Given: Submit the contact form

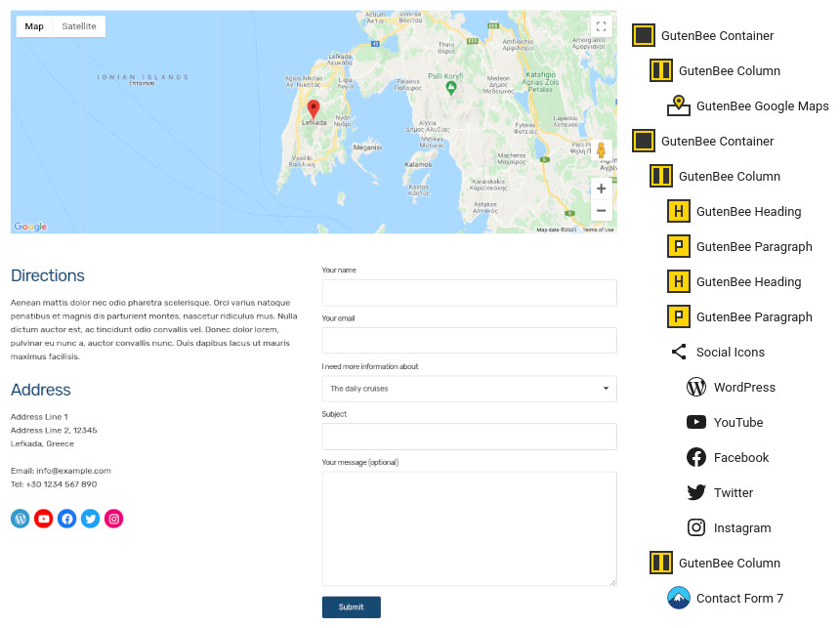Looking at the screenshot, I should pyautogui.click(x=352, y=607).
